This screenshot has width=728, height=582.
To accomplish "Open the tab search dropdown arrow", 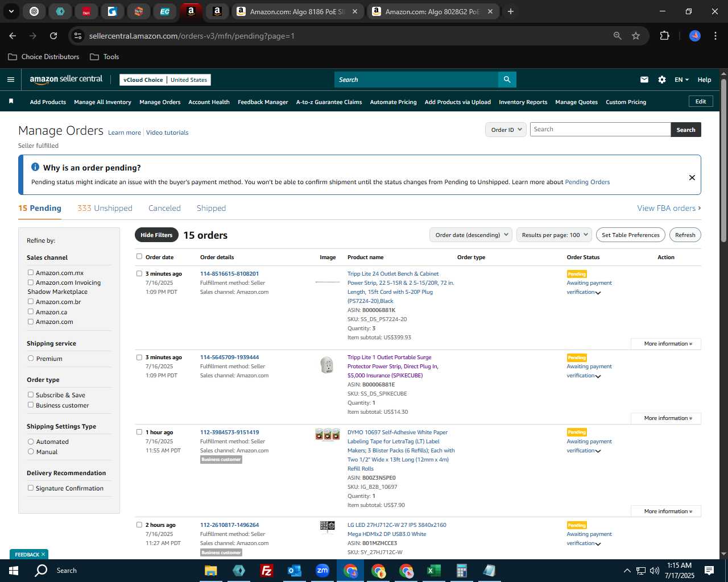I will coord(11,11).
